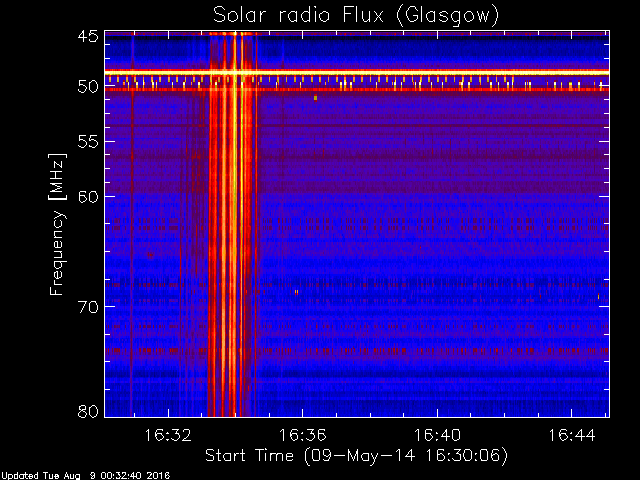Click the small yellow spot near 69 MHz

(x=296, y=292)
